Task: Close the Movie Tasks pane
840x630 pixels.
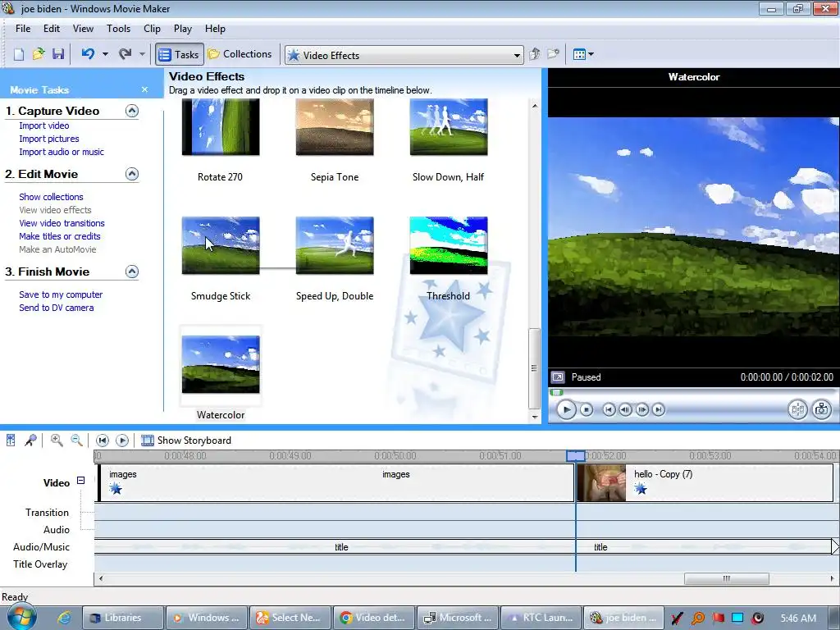Action: [x=144, y=89]
